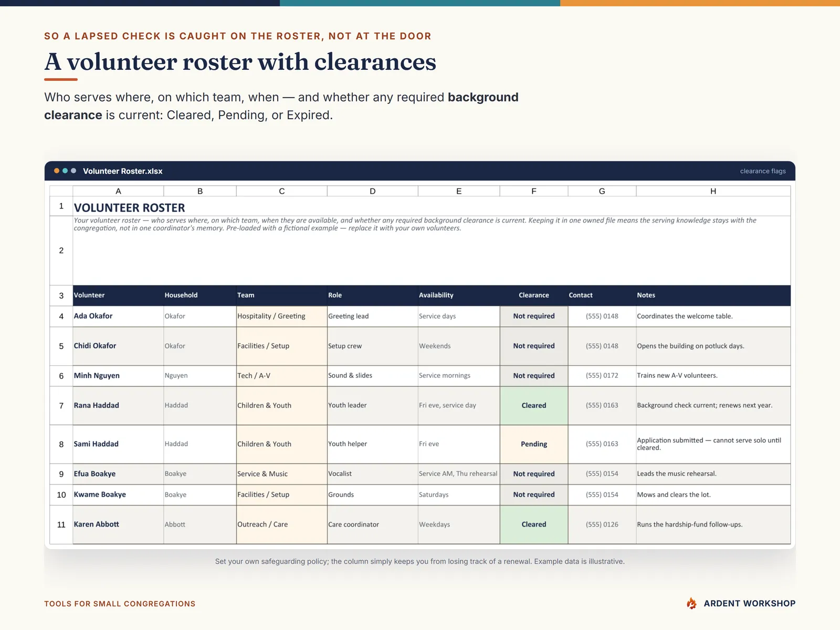Click the "(555) 0172" contact cell
This screenshot has width=840, height=630.
(602, 376)
